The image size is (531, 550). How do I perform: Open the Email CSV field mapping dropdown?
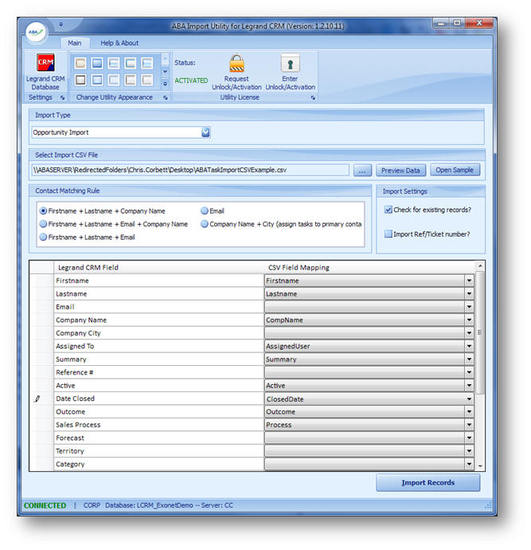469,307
